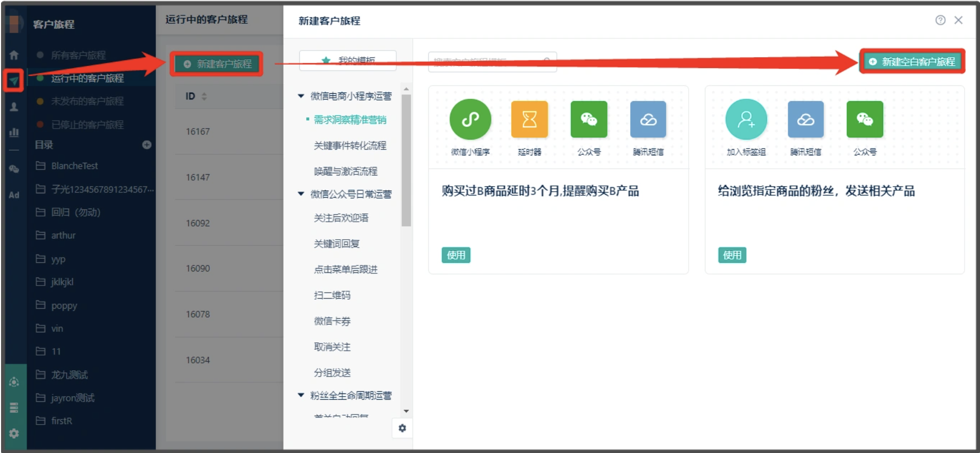The height and width of the screenshot is (453, 980).
Task: Collapse the 粉丝全生命周期运营 category
Action: click(301, 395)
